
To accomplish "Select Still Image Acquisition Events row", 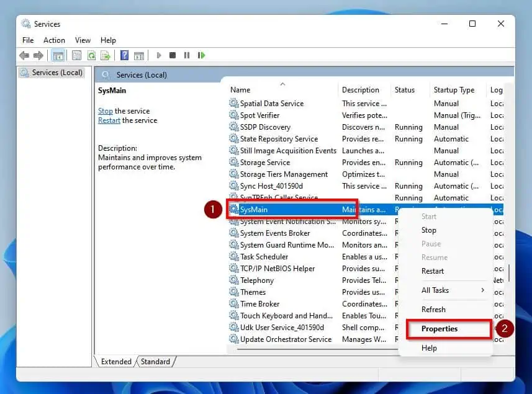I will pyautogui.click(x=366, y=151).
